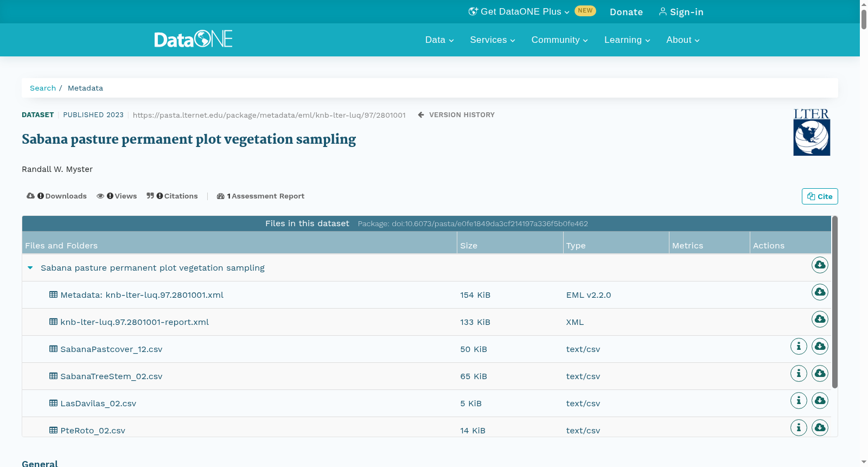Open knb-lter-luq.97.2801001-report.xml entry
Screen dimensions: 868x467
pyautogui.click(x=135, y=322)
